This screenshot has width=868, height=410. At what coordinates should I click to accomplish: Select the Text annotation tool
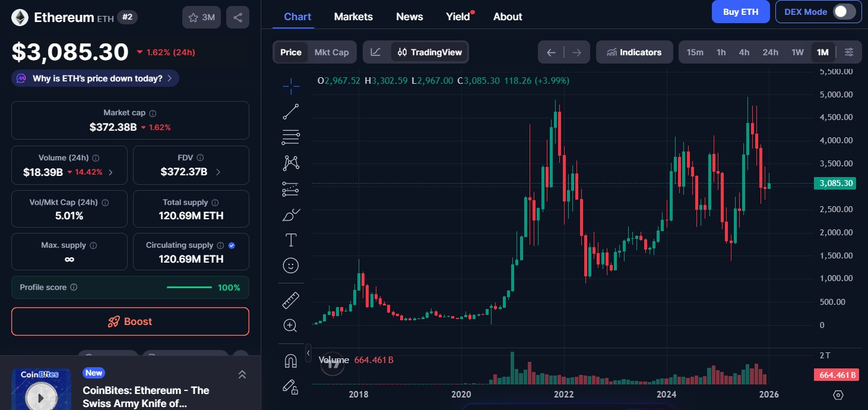click(290, 240)
